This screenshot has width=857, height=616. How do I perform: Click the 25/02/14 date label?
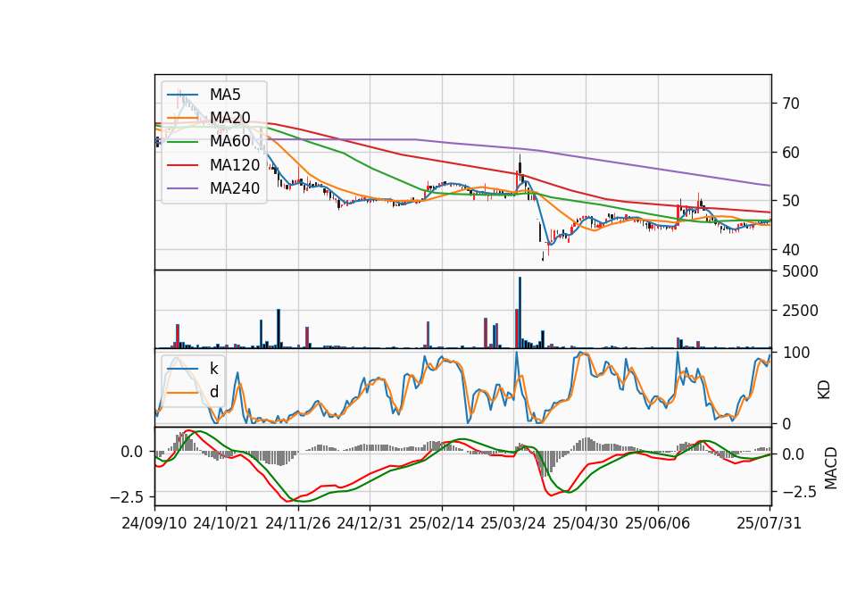pos(442,523)
